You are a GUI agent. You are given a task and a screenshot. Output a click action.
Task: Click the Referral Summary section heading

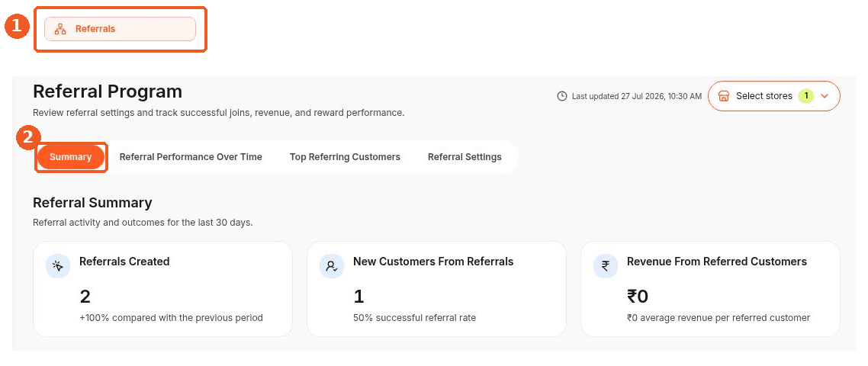point(92,204)
